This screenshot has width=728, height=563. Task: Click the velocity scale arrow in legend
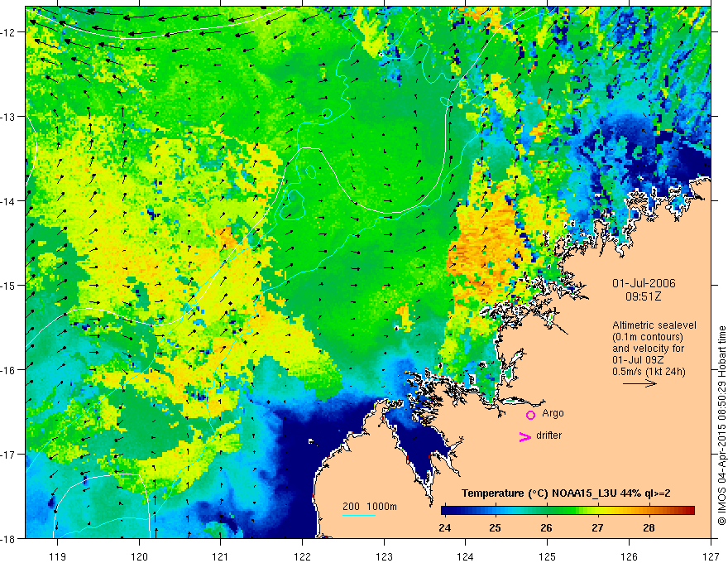click(x=639, y=383)
